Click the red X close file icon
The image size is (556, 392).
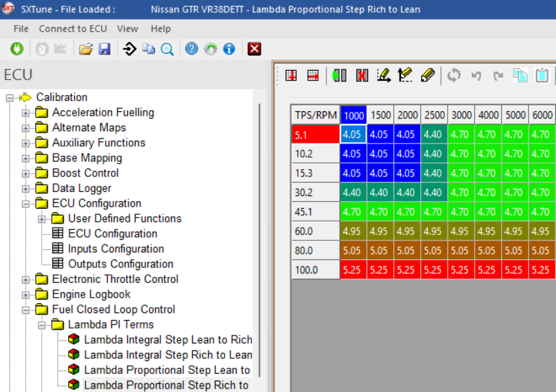click(x=254, y=48)
